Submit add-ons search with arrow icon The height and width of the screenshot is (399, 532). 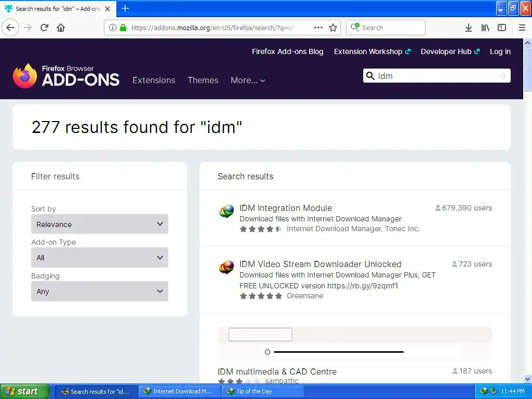pyautogui.click(x=502, y=76)
